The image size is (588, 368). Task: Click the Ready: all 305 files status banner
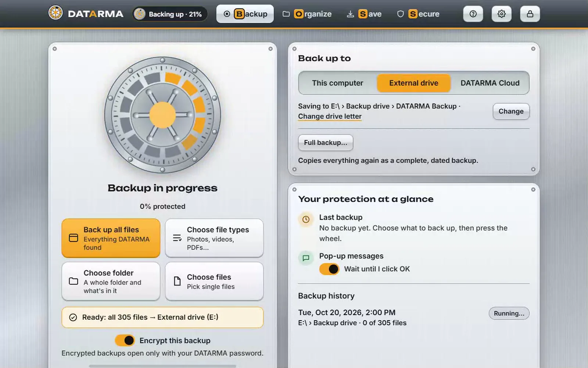point(162,317)
